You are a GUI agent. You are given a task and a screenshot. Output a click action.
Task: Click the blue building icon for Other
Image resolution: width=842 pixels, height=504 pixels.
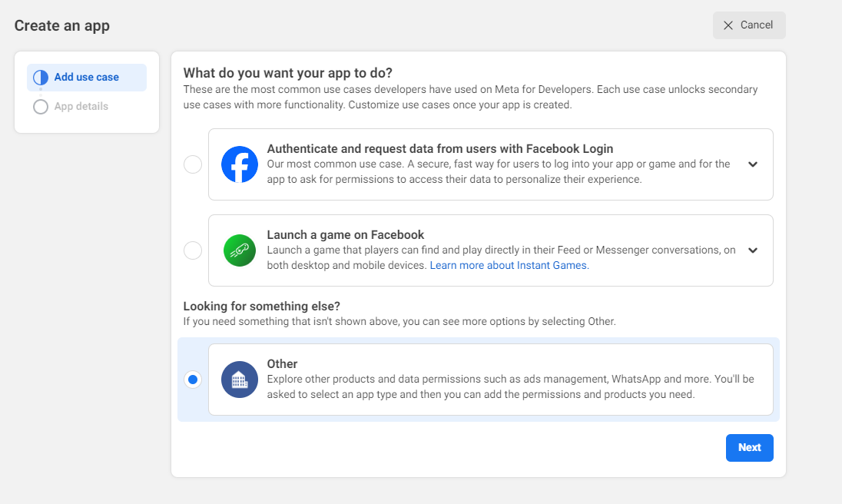point(240,380)
